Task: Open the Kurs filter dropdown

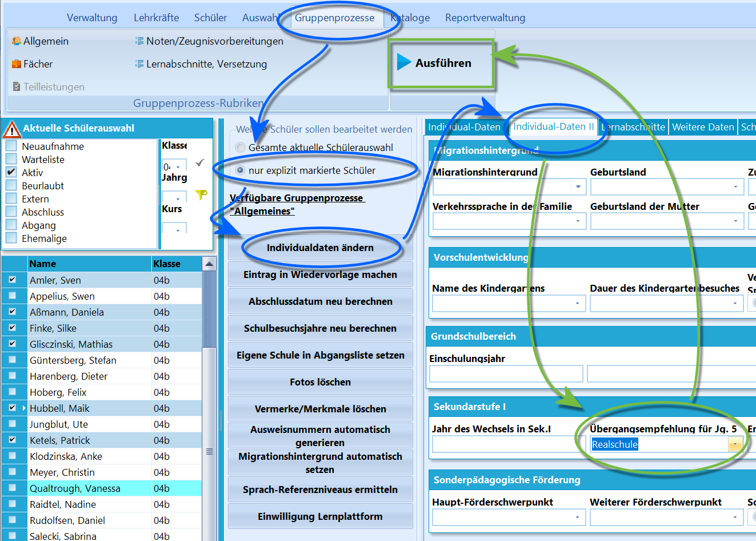Action: point(178,229)
